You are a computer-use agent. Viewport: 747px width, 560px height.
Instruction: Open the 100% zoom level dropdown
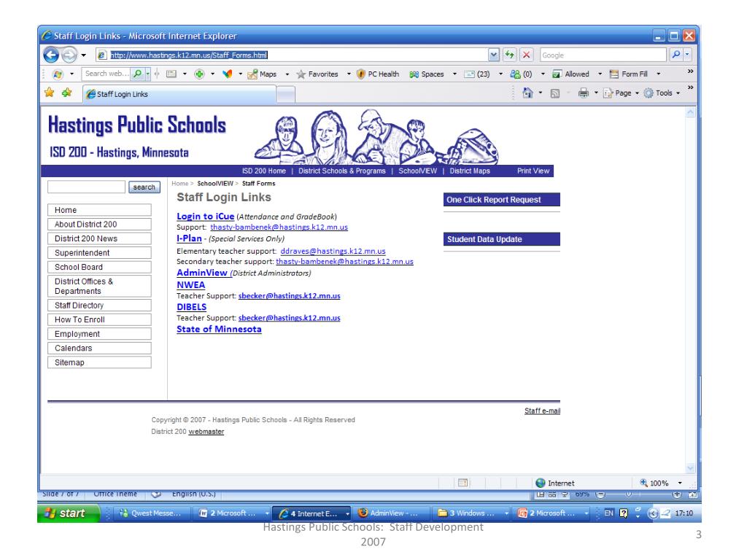tap(680, 483)
